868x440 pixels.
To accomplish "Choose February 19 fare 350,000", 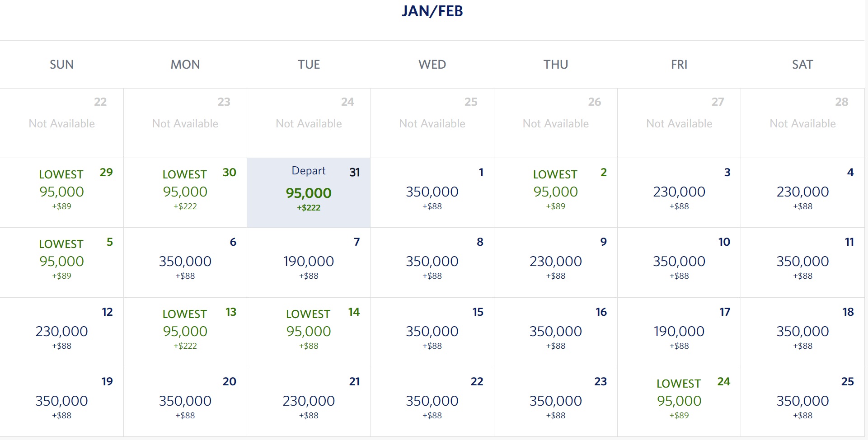I will [x=61, y=402].
